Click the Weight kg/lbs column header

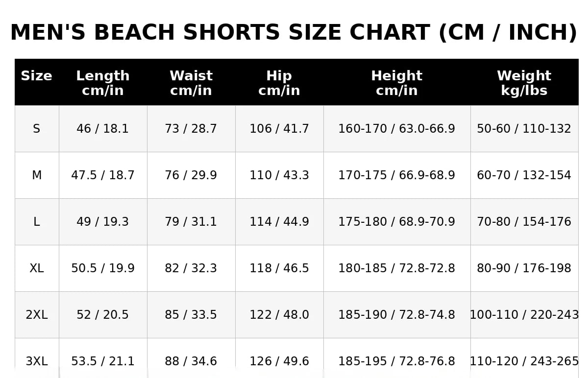(x=524, y=82)
